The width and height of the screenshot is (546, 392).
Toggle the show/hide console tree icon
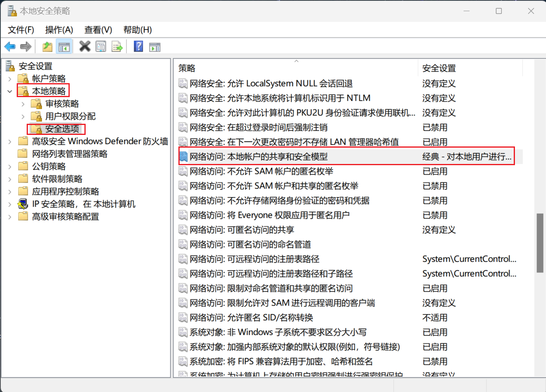[x=64, y=47]
